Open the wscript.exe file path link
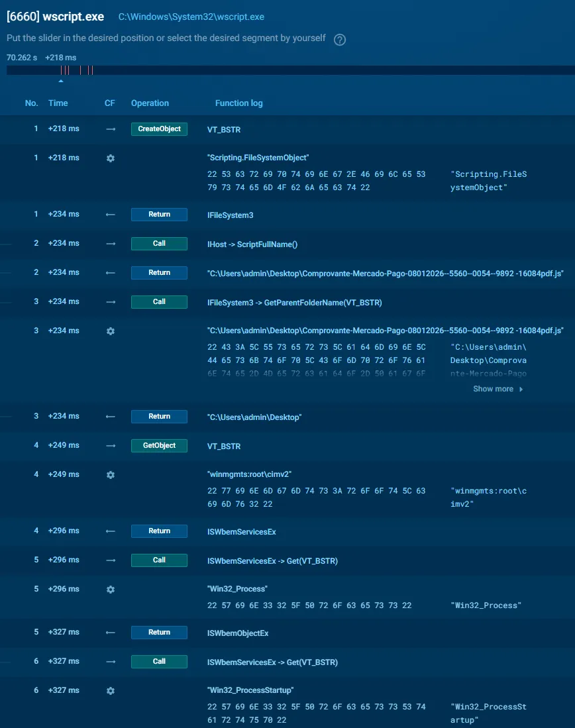This screenshot has height=728, width=575. [x=191, y=17]
